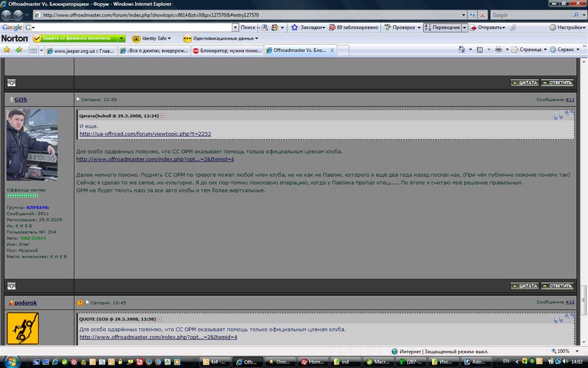
Task: Click the Norton Identity Safe icon
Action: [136, 38]
